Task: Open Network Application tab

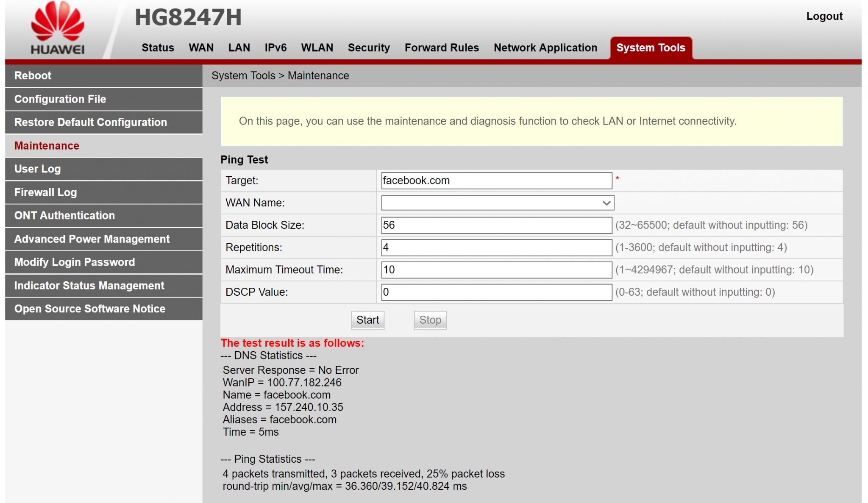Action: 545,47
